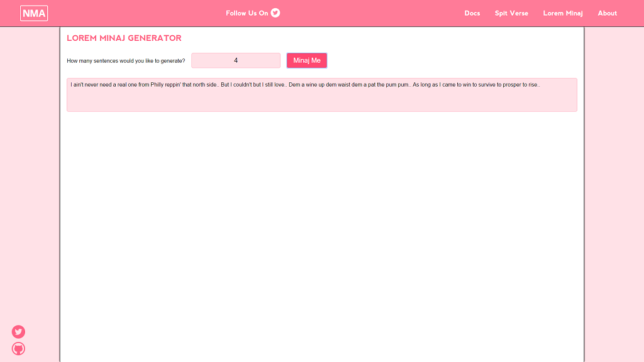Select the Lorem Minaj nav item
Screen dimensions: 644x362
click(x=563, y=13)
